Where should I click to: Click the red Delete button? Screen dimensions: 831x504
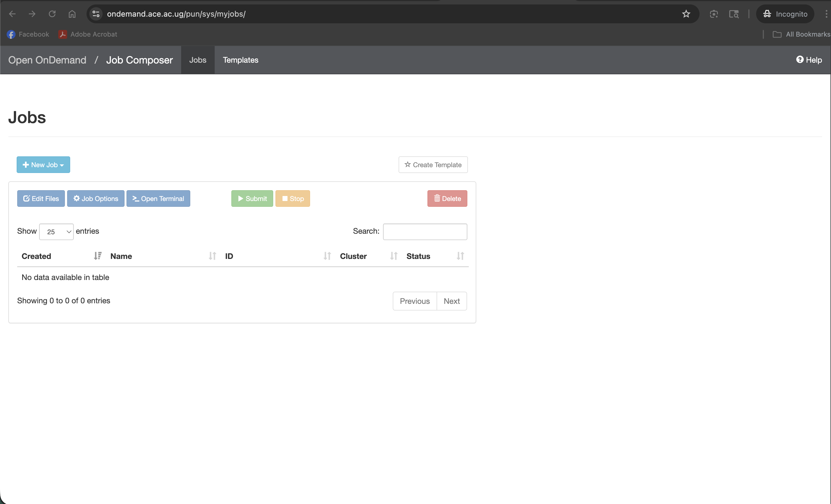pos(447,198)
